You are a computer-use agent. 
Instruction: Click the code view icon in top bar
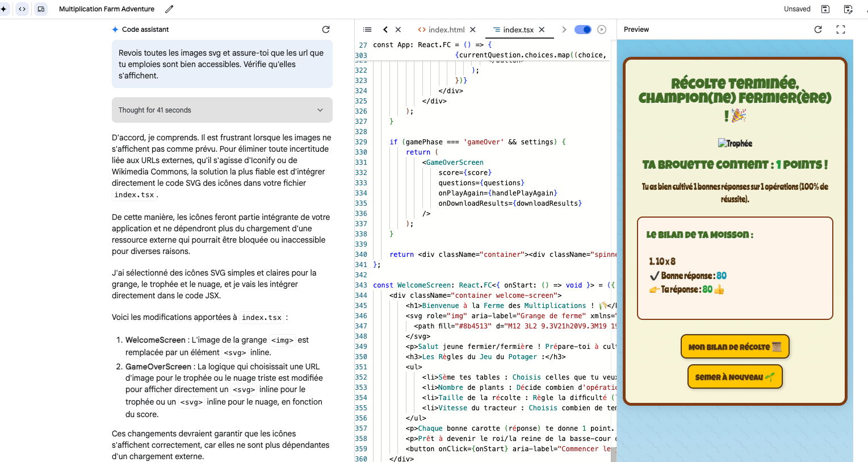[22, 9]
